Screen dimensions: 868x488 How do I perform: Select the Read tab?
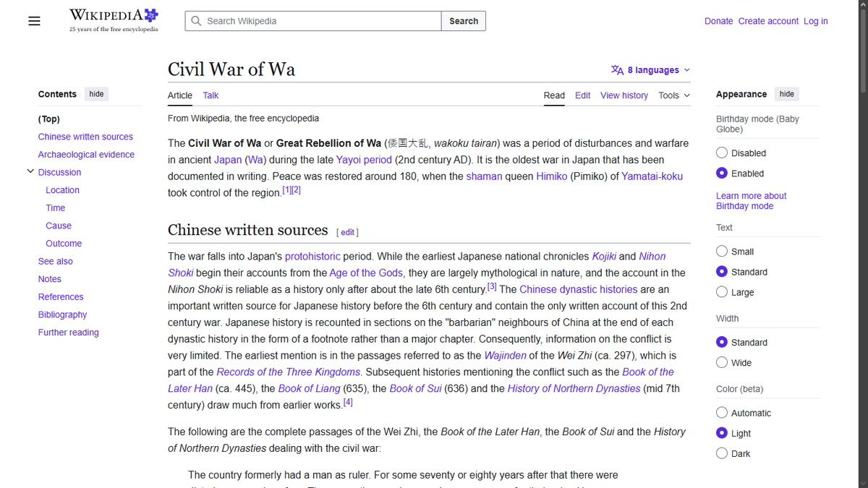coord(554,95)
